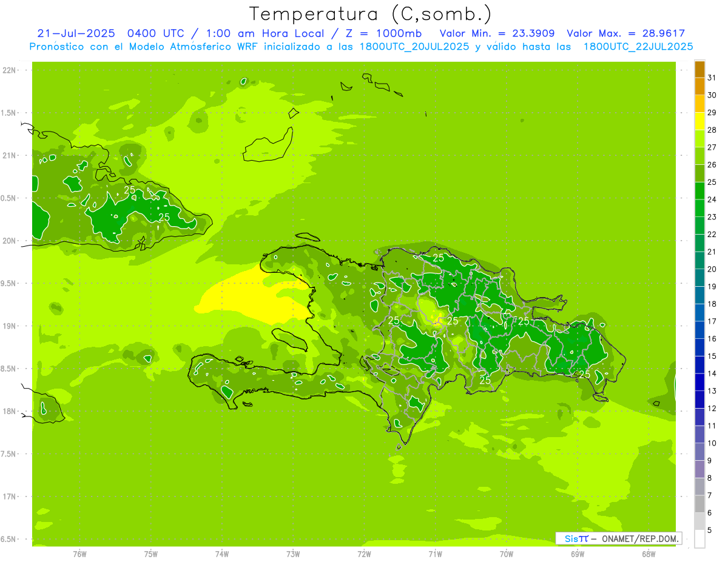The height and width of the screenshot is (562, 728).
Task: Pick the purple swatch between 9 and 10
Action: (699, 452)
